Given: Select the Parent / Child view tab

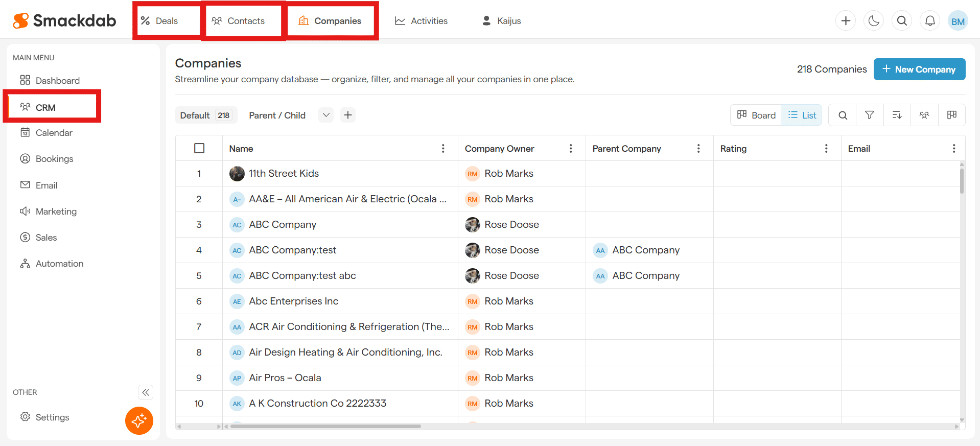Looking at the screenshot, I should coord(277,115).
